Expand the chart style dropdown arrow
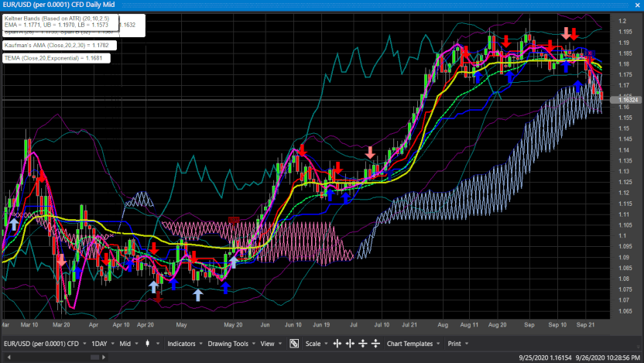The width and height of the screenshot is (644, 363). pos(158,344)
